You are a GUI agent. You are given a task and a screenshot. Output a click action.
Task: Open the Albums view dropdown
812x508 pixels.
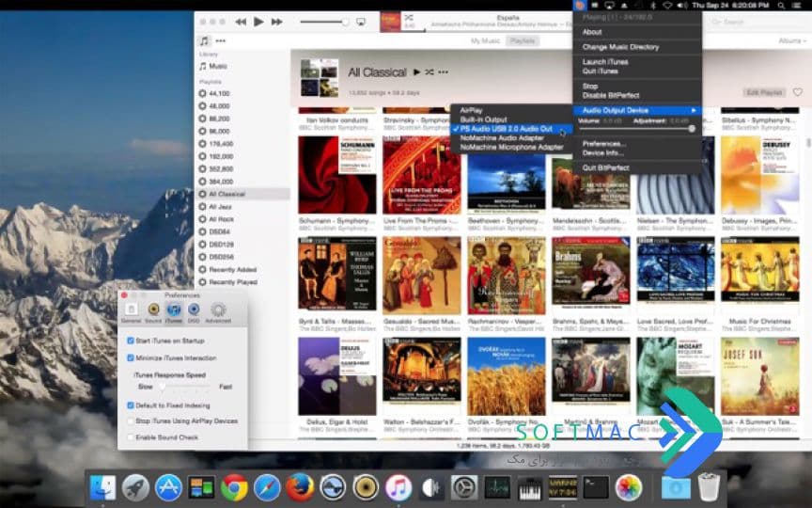pyautogui.click(x=792, y=41)
